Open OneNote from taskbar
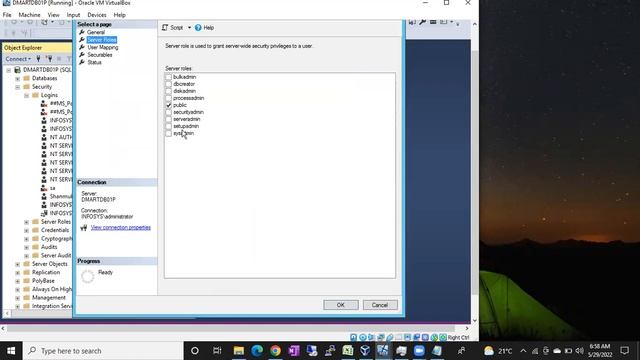640x360 pixels. tap(293, 351)
